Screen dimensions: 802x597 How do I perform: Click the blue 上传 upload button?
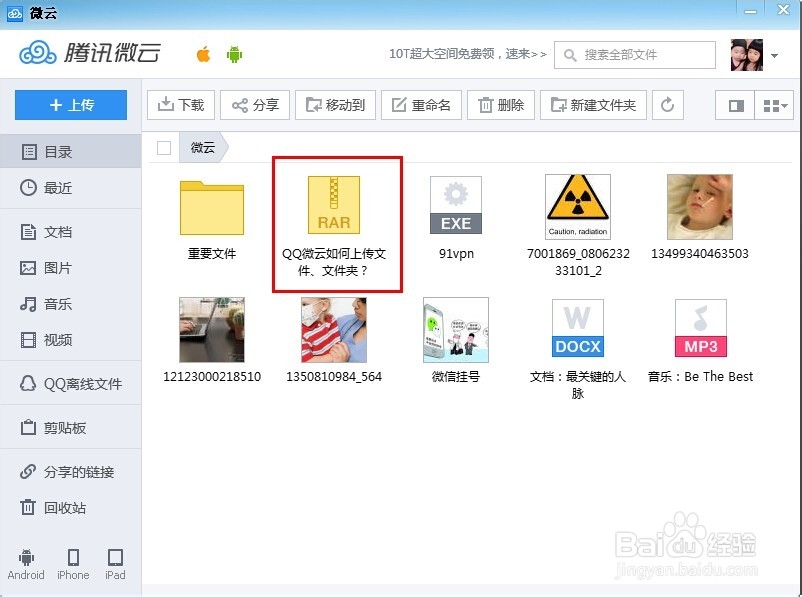71,105
